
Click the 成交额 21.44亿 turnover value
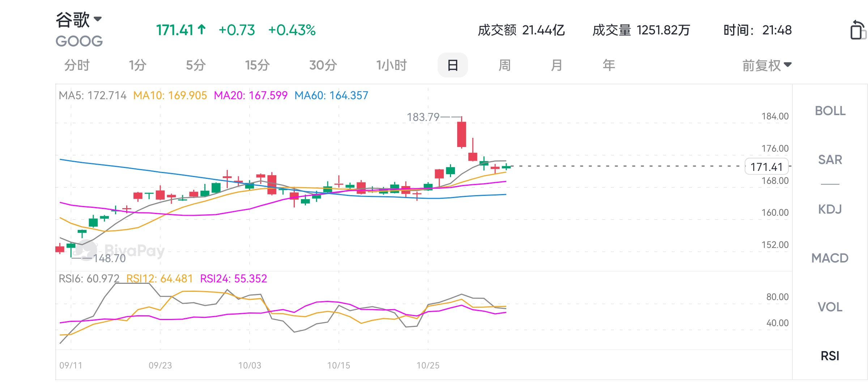point(521,30)
